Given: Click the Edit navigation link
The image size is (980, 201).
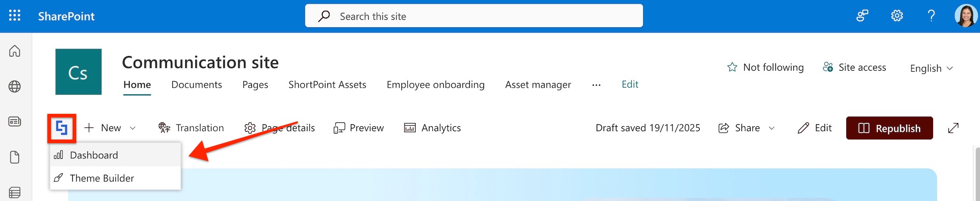Looking at the screenshot, I should pos(630,84).
